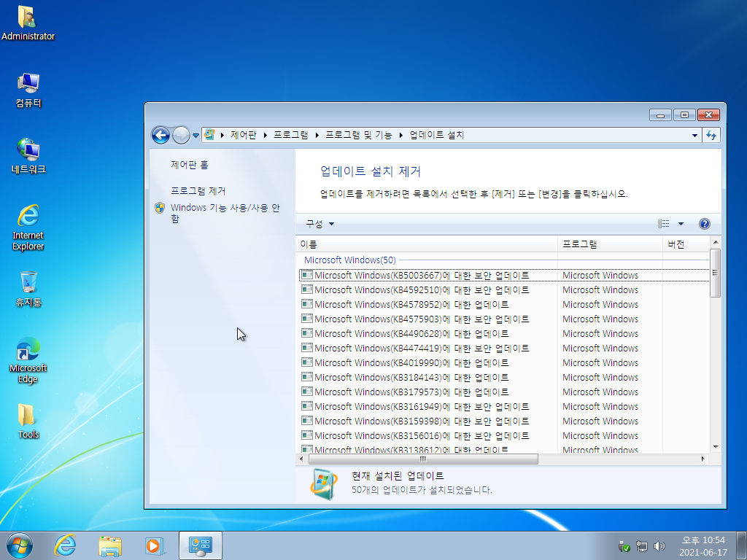
Task: Sort by the 프로그램 column header
Action: point(611,244)
